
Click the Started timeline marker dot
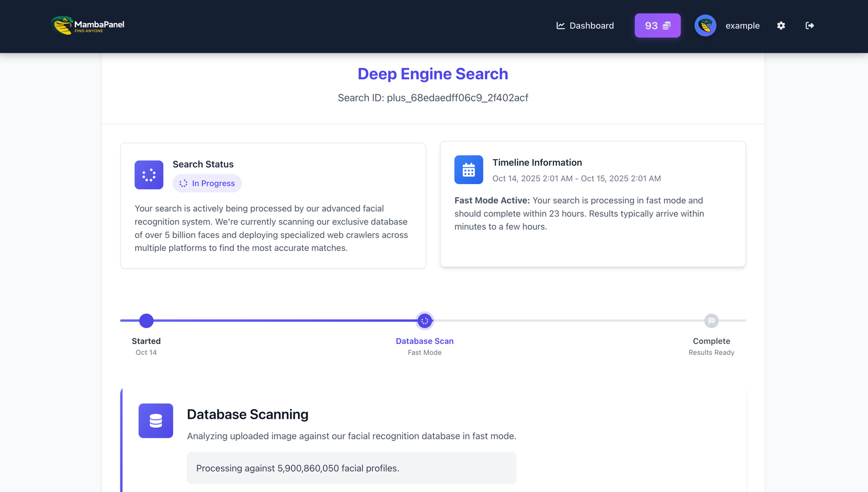pyautogui.click(x=146, y=321)
